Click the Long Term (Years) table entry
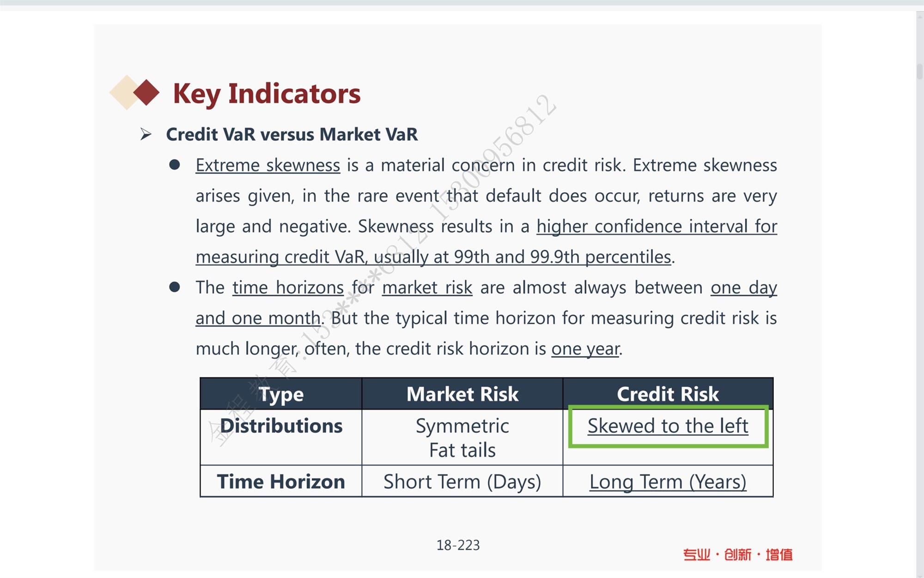The height and width of the screenshot is (578, 924). pyautogui.click(x=668, y=482)
